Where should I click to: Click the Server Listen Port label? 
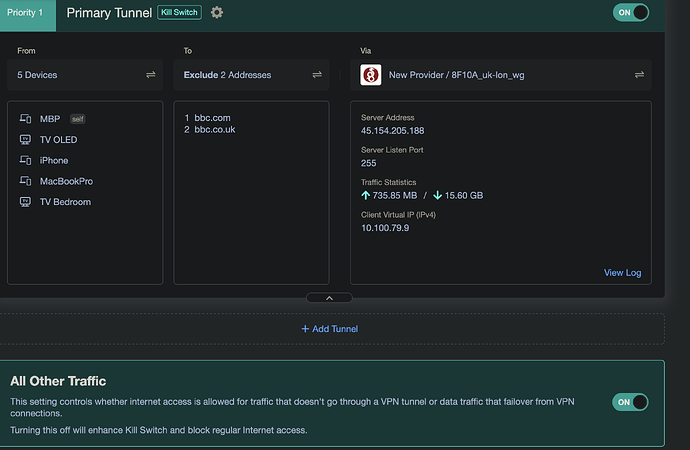pos(392,150)
